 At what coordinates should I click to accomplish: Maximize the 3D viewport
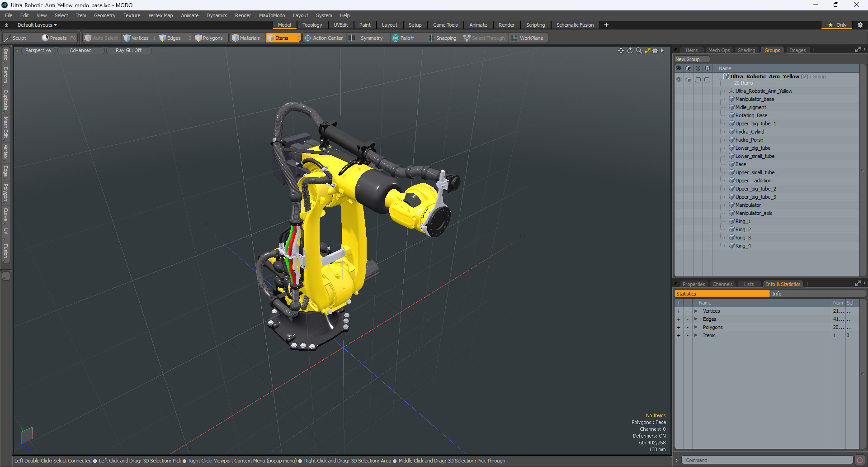pyautogui.click(x=647, y=51)
